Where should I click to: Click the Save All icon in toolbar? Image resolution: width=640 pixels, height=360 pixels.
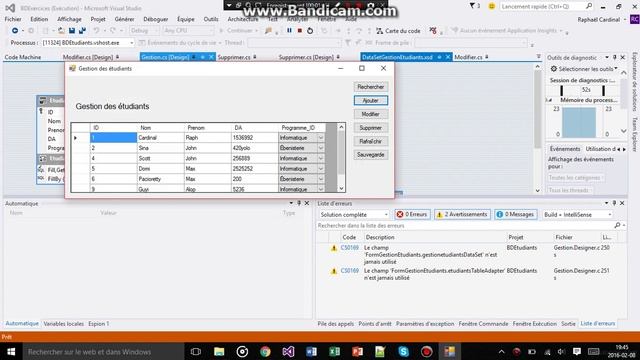tap(82, 31)
